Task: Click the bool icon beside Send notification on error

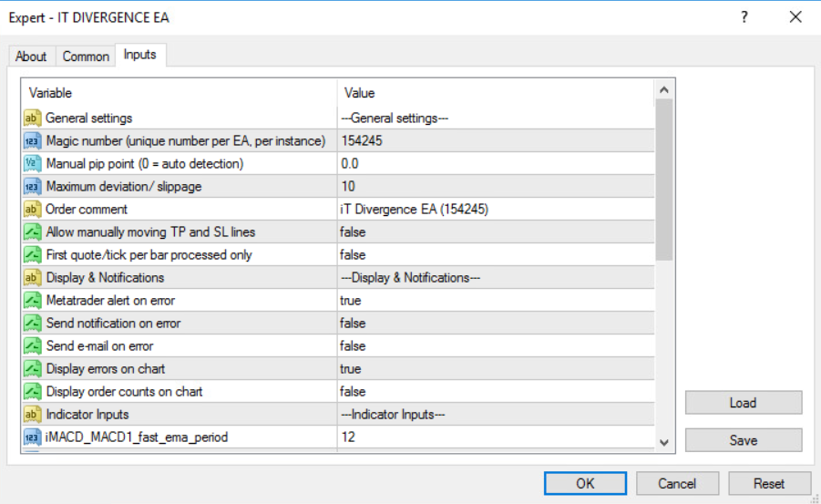Action: pos(31,324)
